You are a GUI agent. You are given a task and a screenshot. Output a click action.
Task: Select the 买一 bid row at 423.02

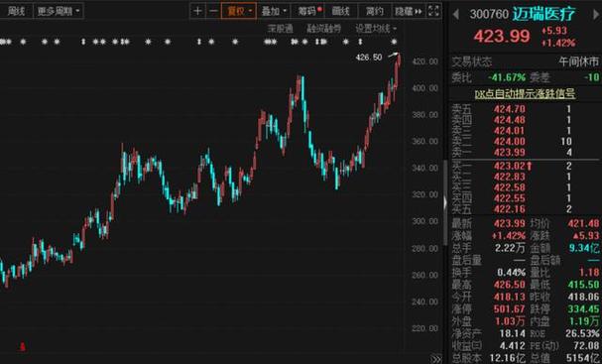(526, 167)
